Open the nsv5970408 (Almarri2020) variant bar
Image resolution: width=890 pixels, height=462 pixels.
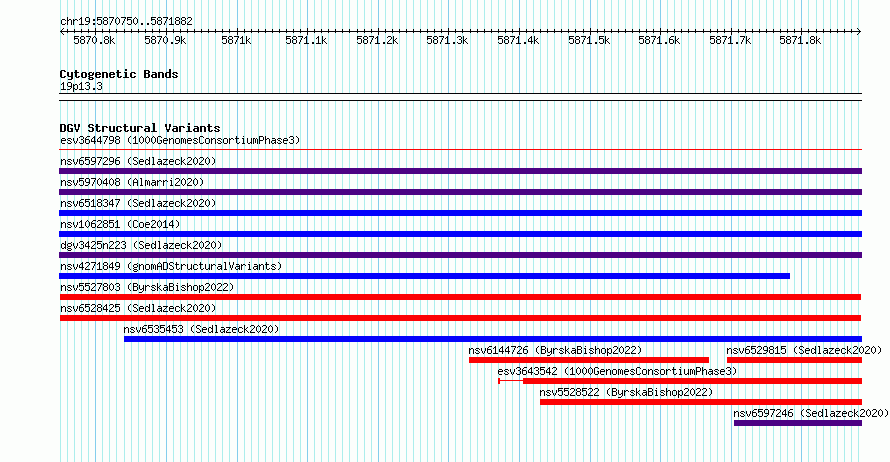460,192
